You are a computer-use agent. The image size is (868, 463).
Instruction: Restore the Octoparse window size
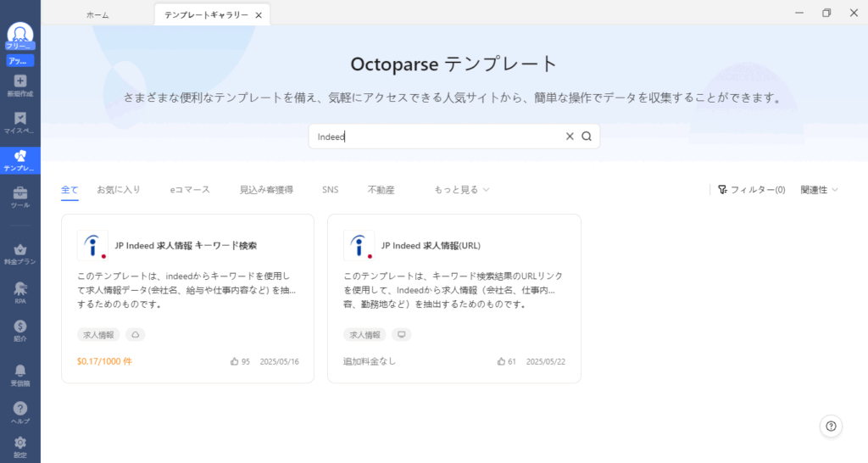pos(826,13)
